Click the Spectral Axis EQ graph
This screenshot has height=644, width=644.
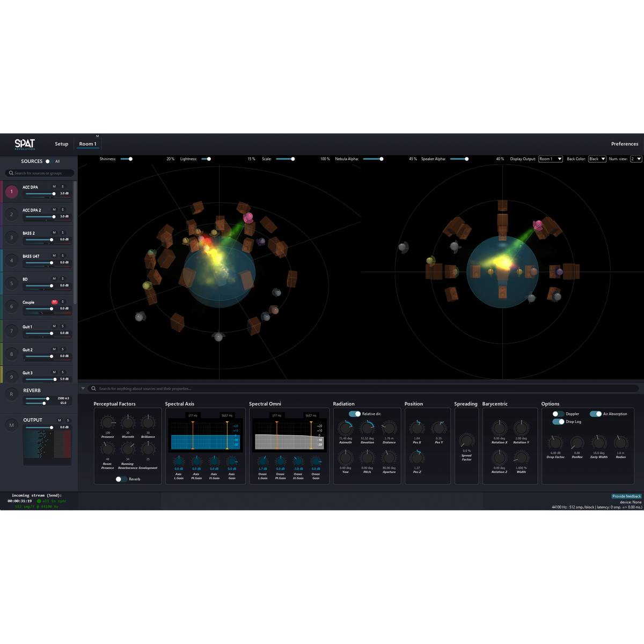coord(204,435)
